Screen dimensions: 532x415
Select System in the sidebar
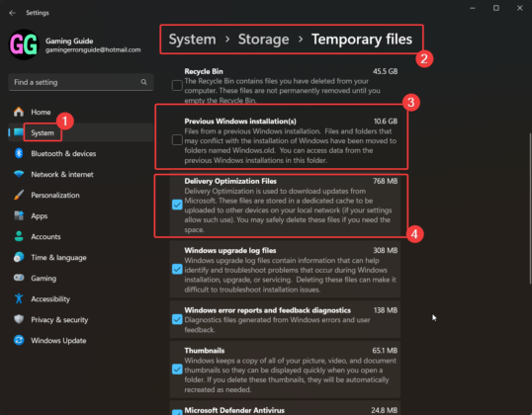81,132
